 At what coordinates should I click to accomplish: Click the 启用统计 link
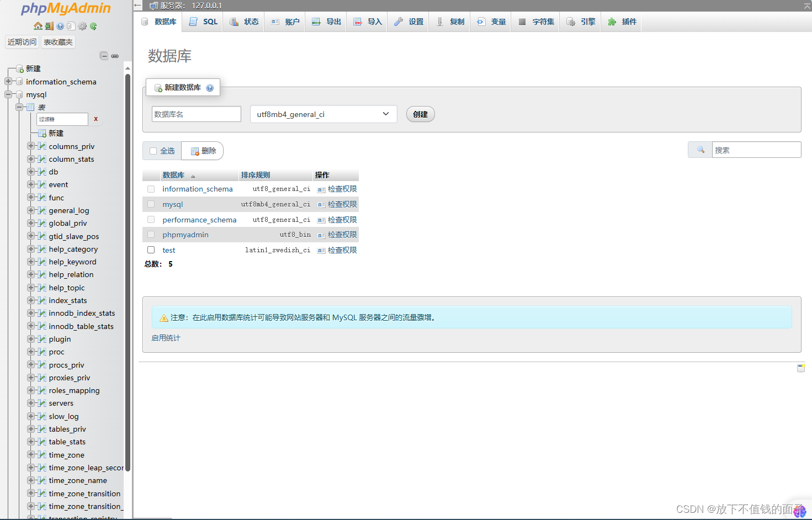(x=164, y=337)
